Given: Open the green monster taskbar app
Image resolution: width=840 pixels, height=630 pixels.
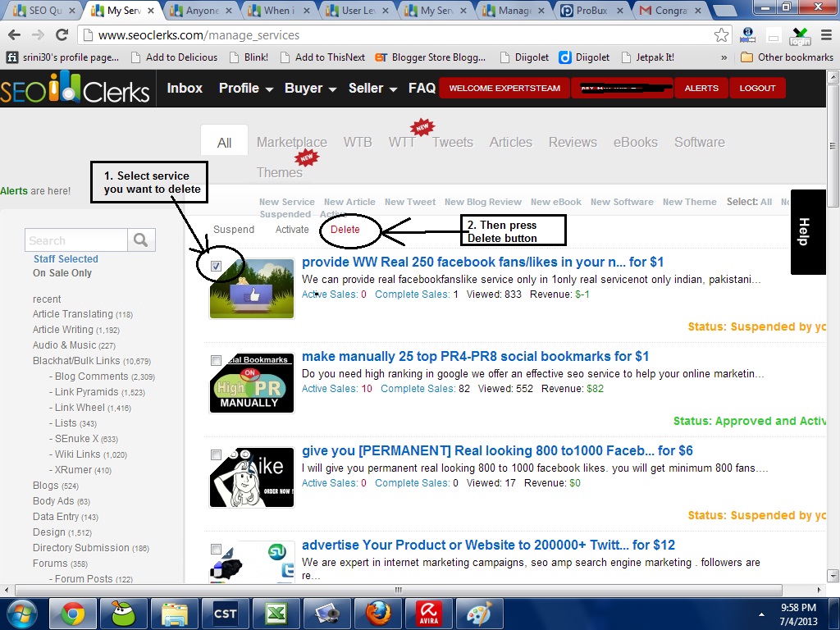Looking at the screenshot, I should tap(124, 614).
